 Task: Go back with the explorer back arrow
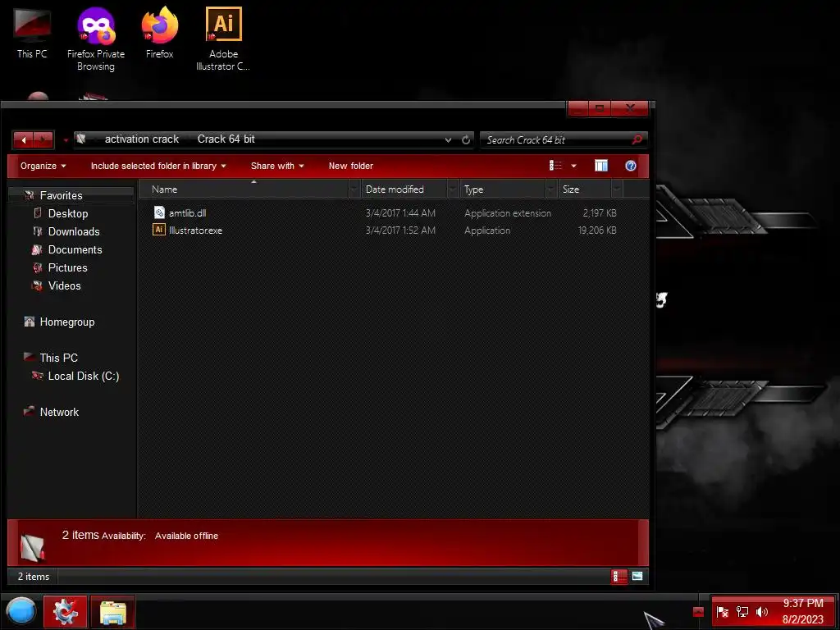pos(24,140)
